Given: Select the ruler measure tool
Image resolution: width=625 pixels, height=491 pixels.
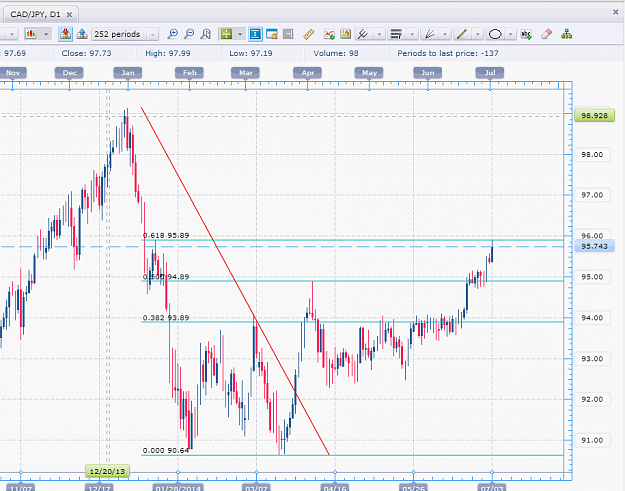Looking at the screenshot, I should click(x=309, y=34).
